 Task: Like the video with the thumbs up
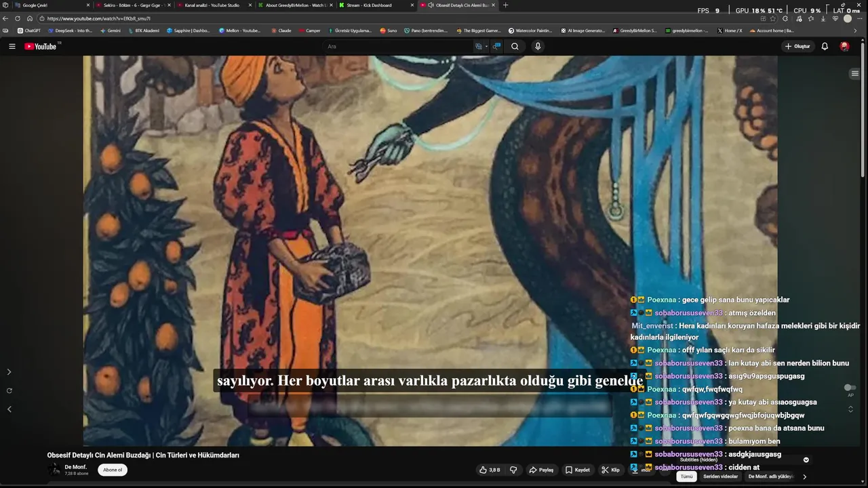pyautogui.click(x=490, y=470)
